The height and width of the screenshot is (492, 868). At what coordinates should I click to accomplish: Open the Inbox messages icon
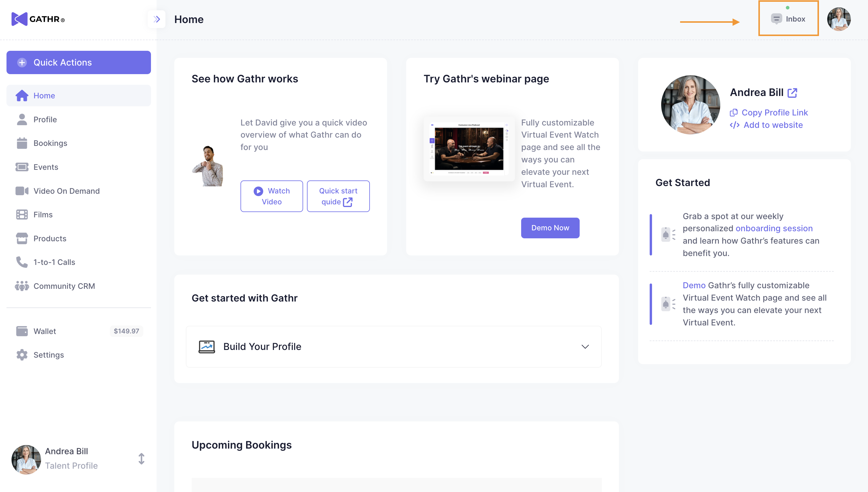click(776, 19)
